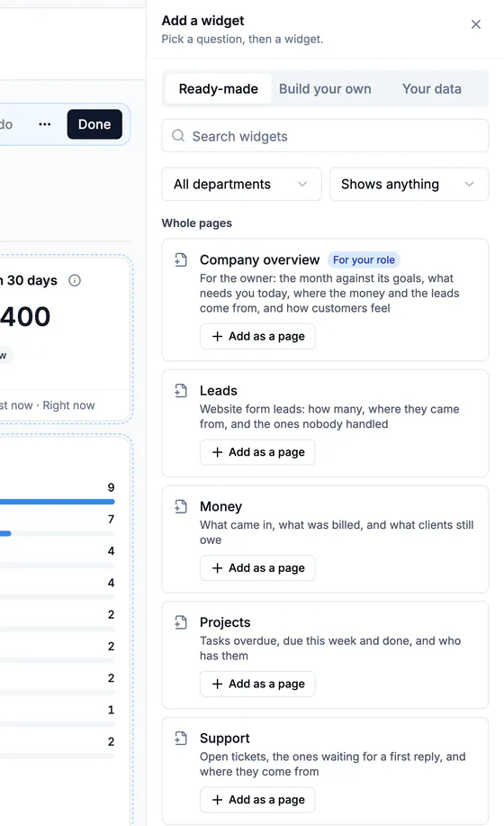
Task: Click the value 1 in the list
Action: [111, 710]
